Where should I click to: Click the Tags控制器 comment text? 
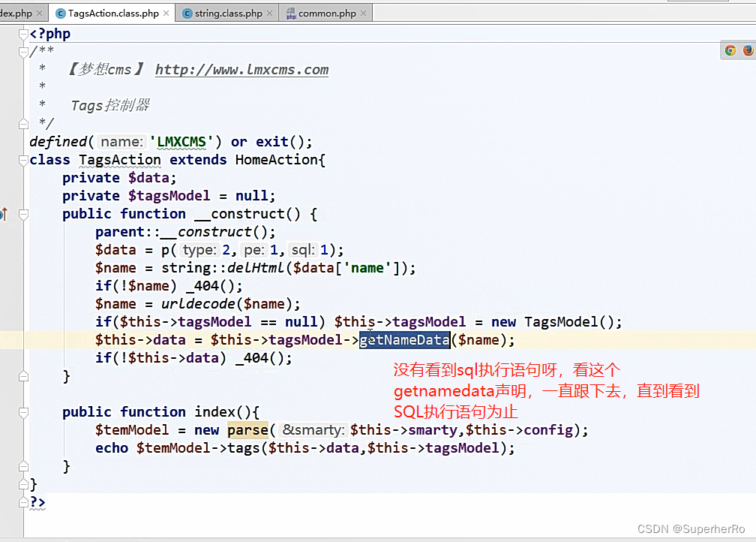pos(110,106)
